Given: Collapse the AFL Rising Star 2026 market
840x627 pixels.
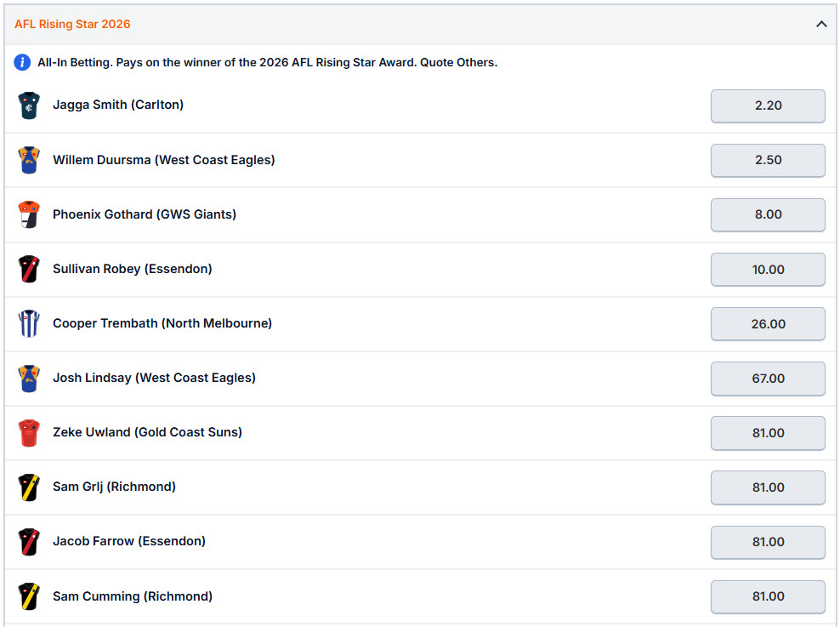Looking at the screenshot, I should pyautogui.click(x=820, y=24).
